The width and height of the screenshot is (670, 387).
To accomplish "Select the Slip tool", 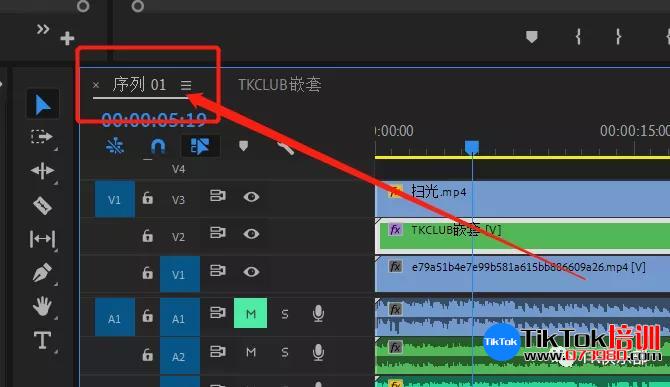I will [42, 238].
